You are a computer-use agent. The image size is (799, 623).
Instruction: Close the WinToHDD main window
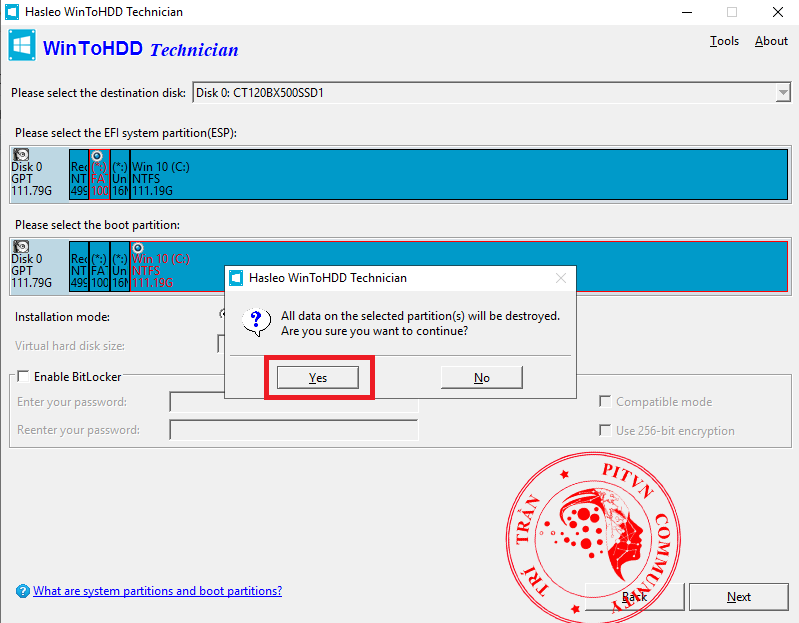tap(778, 12)
